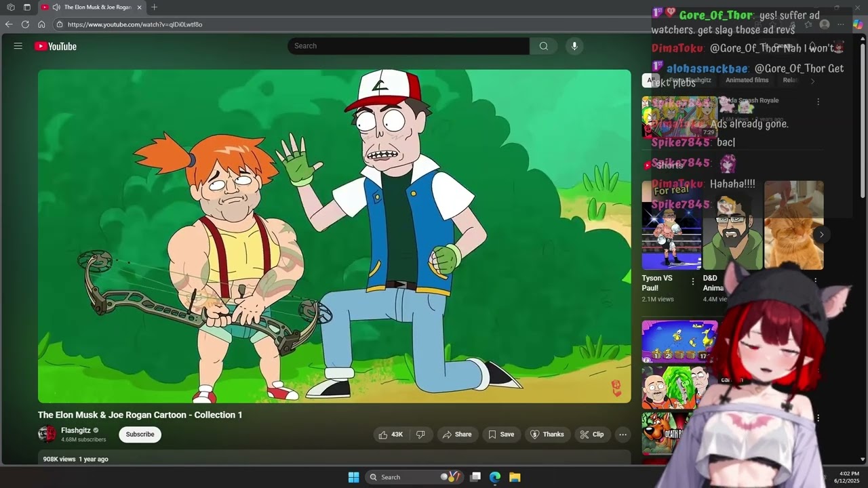
Task: Reload the page with the refresh icon
Action: coord(25,24)
